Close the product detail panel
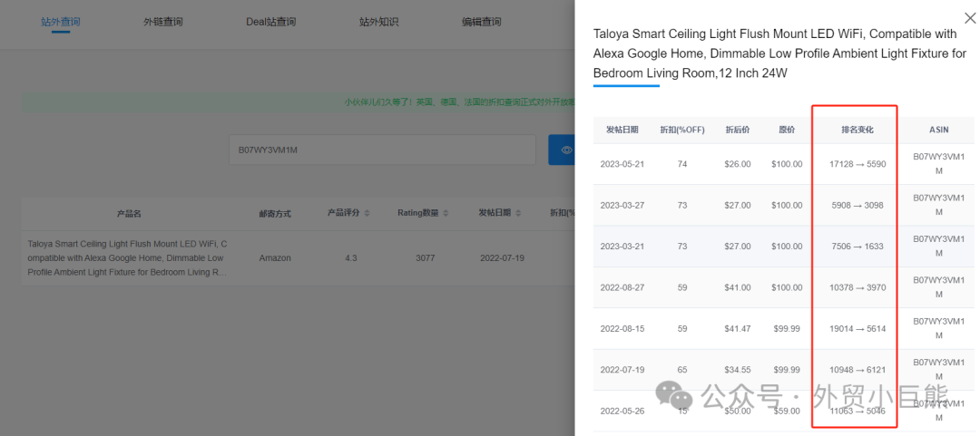Viewport: 980px width, 436px height. point(970,19)
